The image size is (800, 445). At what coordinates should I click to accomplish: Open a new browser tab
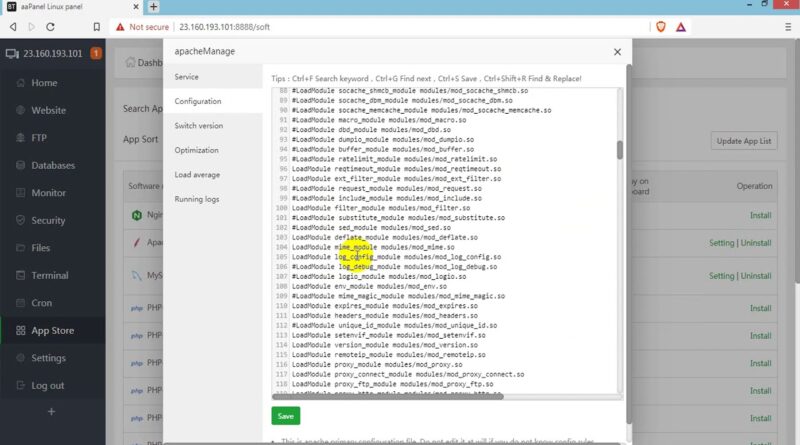tap(153, 7)
